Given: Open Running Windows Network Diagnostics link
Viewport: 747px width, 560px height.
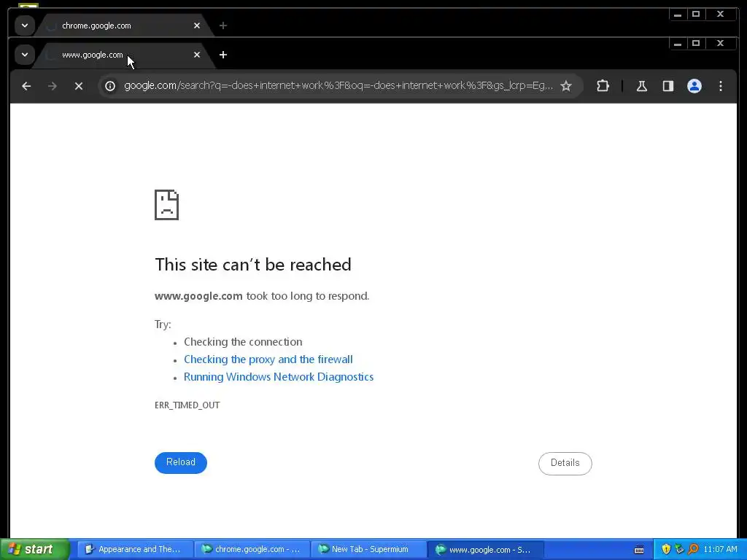Looking at the screenshot, I should [x=279, y=377].
